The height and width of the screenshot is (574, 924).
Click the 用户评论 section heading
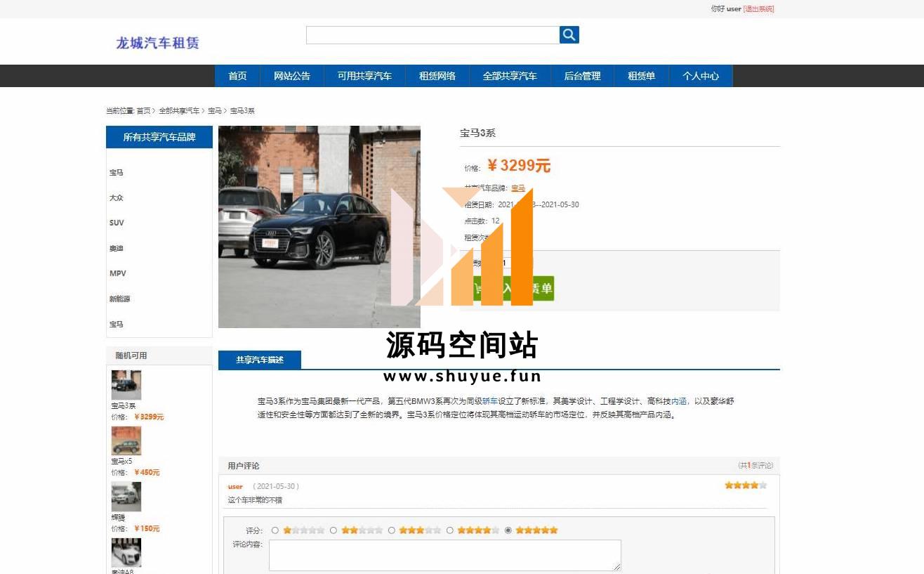coord(243,466)
